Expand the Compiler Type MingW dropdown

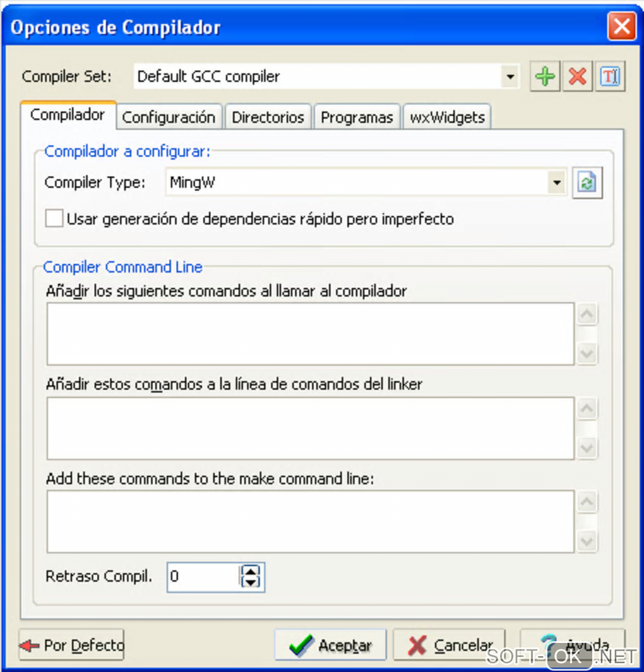point(557,183)
